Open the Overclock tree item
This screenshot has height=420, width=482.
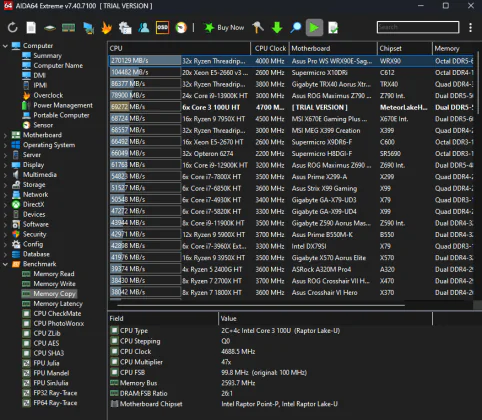(48, 95)
